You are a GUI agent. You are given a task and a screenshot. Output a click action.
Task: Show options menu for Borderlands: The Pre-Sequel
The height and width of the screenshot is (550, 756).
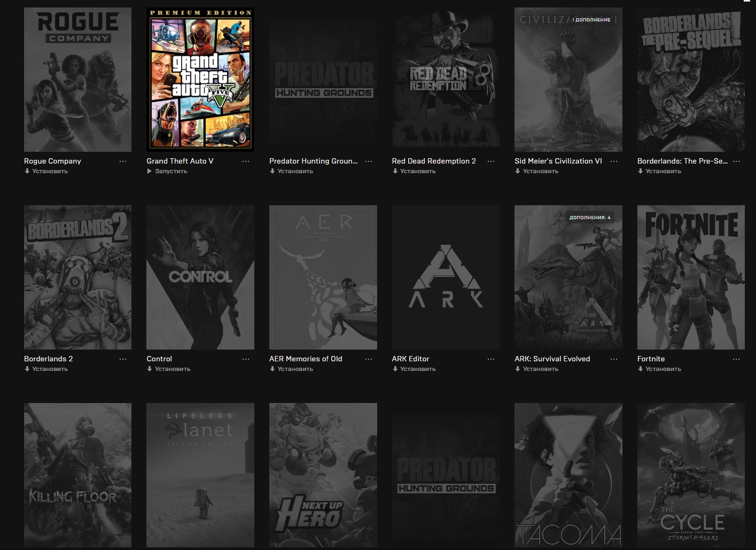(736, 161)
